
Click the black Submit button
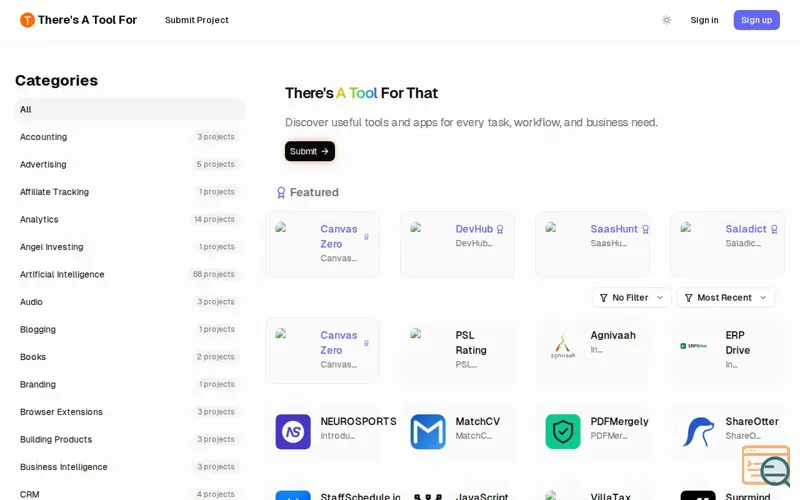point(310,151)
